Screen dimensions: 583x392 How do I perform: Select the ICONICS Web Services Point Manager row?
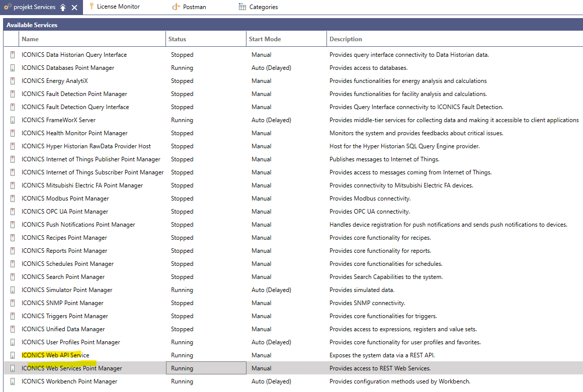[72, 368]
